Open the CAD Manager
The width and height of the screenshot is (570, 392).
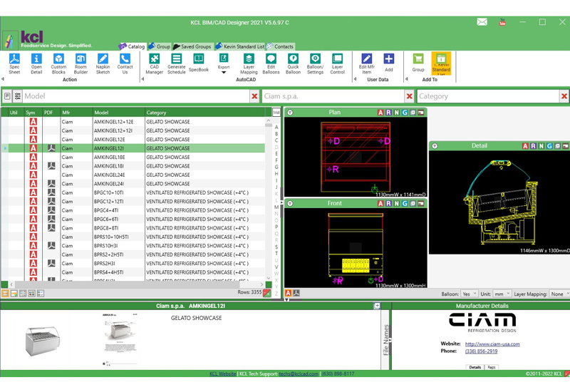pyautogui.click(x=155, y=63)
